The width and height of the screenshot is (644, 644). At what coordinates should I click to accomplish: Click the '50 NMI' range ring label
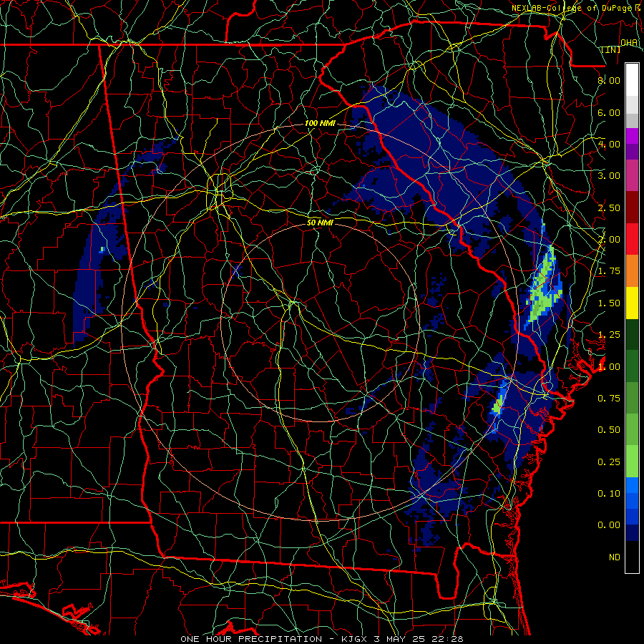(320, 223)
